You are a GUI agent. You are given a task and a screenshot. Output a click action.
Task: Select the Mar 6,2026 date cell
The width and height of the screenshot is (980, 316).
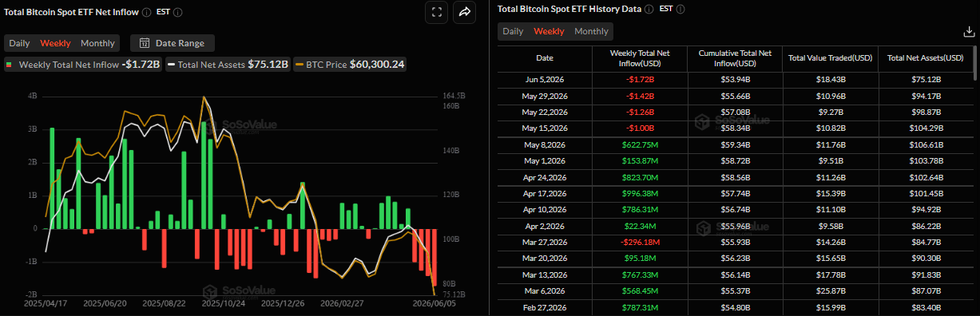coord(544,291)
